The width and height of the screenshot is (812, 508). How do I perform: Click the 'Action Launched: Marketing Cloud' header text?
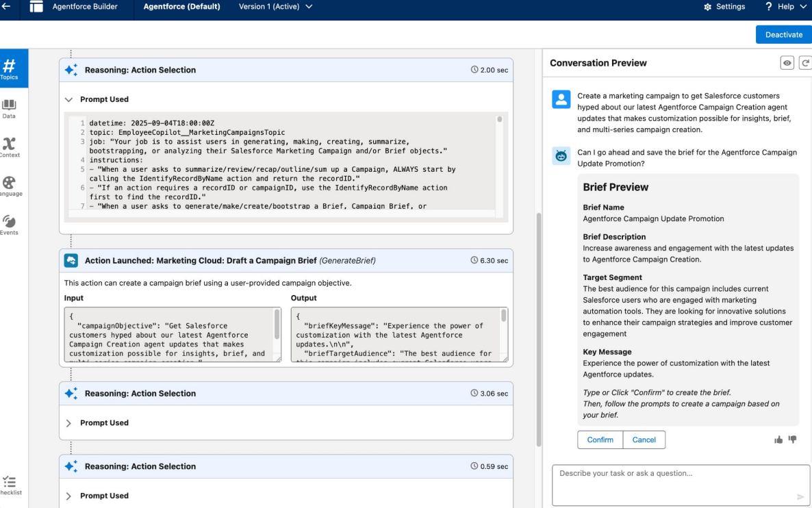(201, 260)
